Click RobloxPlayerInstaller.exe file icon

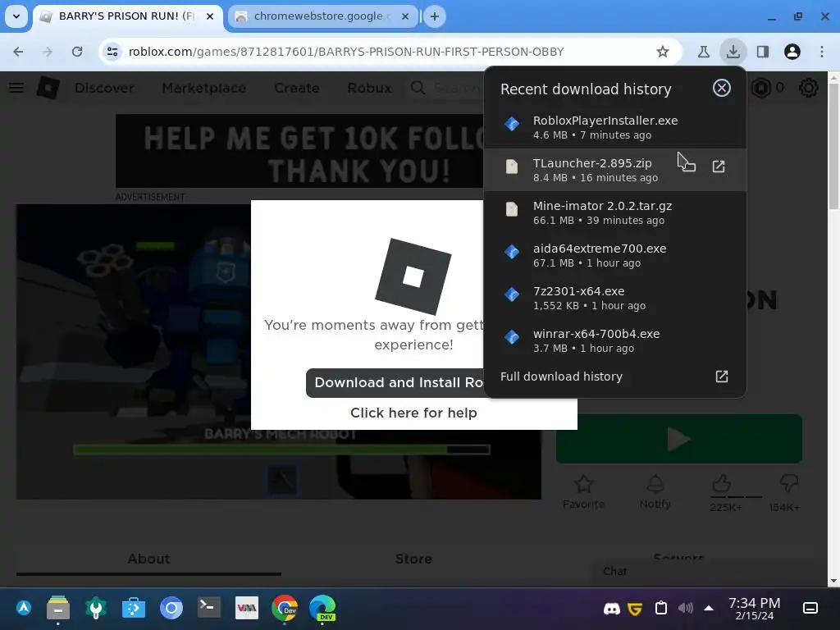512,124
